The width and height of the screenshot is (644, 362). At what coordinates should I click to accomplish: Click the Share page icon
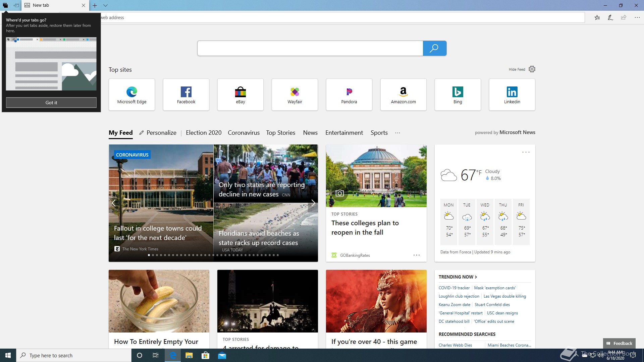624,17
